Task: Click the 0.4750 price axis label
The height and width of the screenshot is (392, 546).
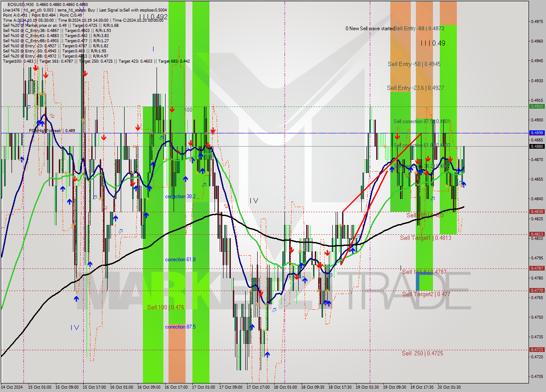Action: 537,317
